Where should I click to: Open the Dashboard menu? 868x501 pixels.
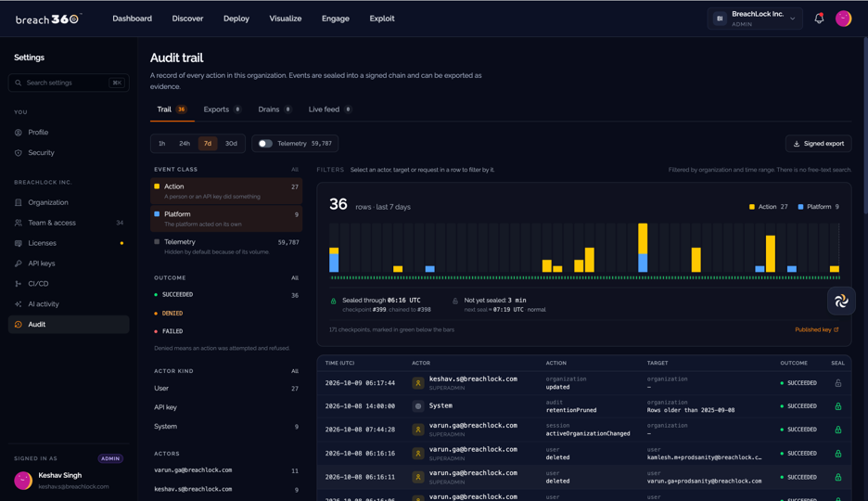pyautogui.click(x=133, y=19)
